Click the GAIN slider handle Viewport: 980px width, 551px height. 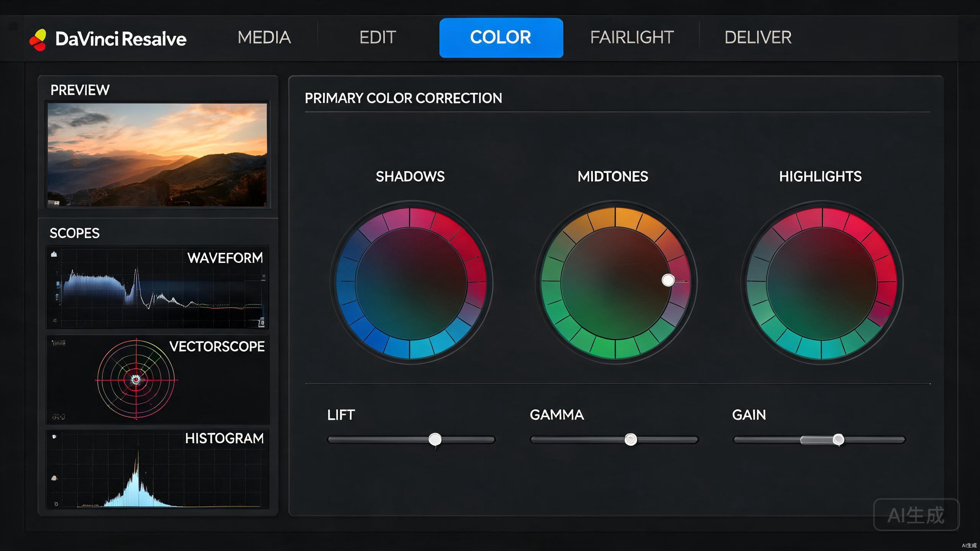838,439
